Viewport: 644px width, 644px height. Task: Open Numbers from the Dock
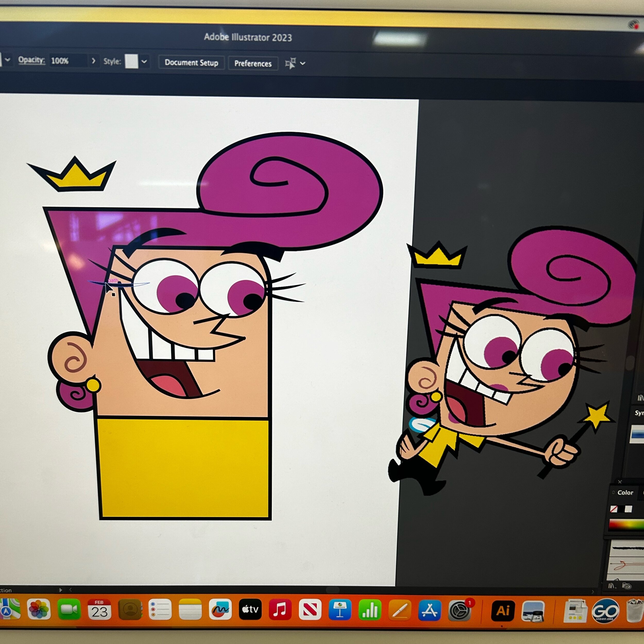pos(370,610)
